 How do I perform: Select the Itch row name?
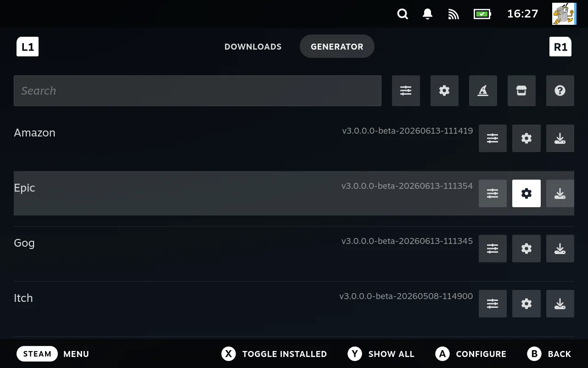click(23, 298)
